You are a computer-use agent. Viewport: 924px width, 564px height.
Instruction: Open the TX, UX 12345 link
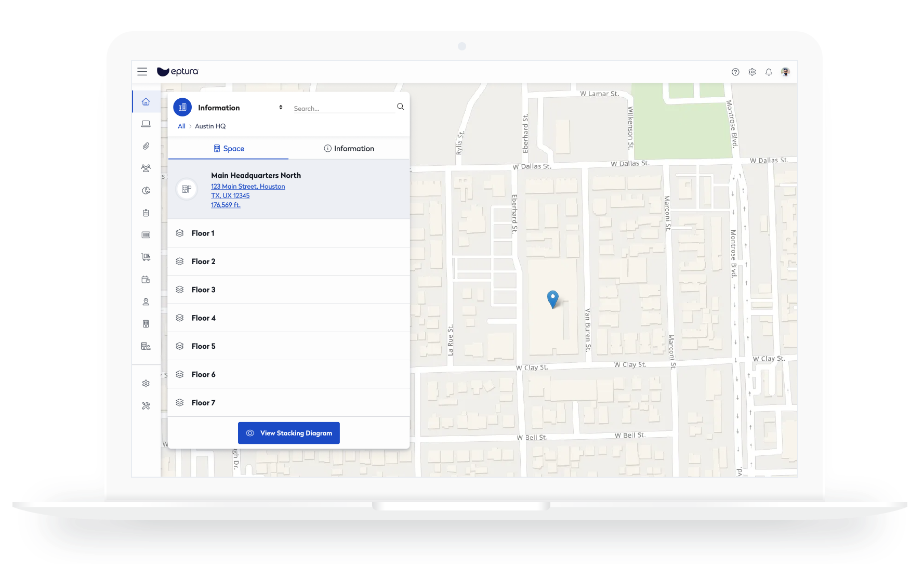[230, 196]
